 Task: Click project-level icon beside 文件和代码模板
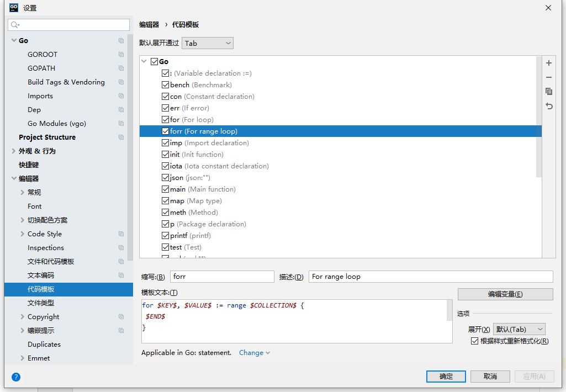pyautogui.click(x=121, y=261)
